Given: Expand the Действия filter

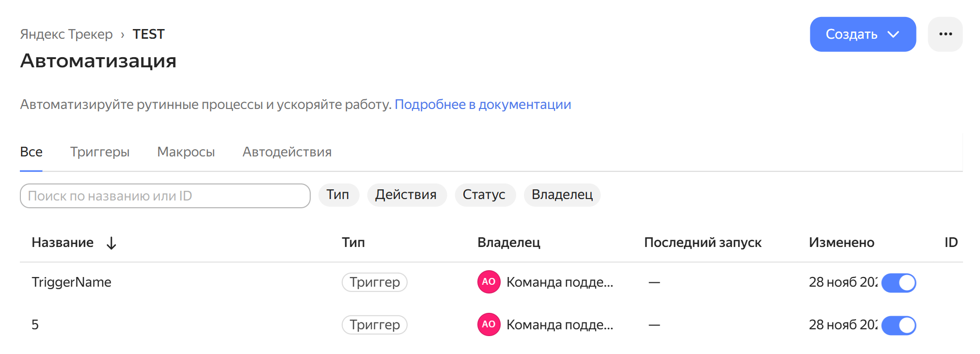Looking at the screenshot, I should click(x=406, y=195).
